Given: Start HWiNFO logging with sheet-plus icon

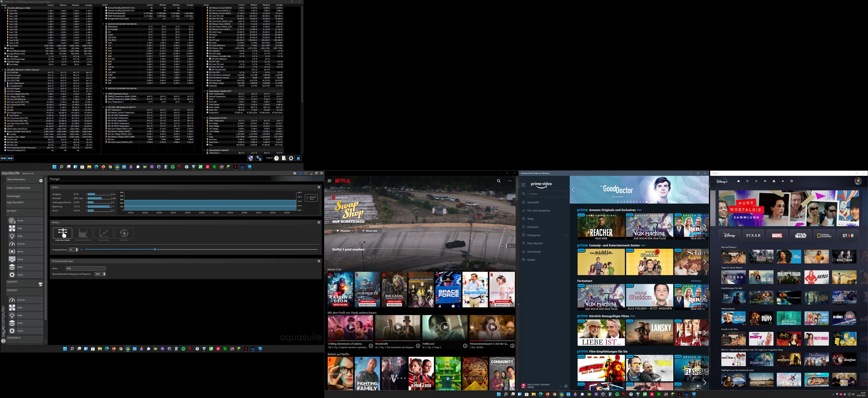Looking at the screenshot, I should pyautogui.click(x=284, y=158).
